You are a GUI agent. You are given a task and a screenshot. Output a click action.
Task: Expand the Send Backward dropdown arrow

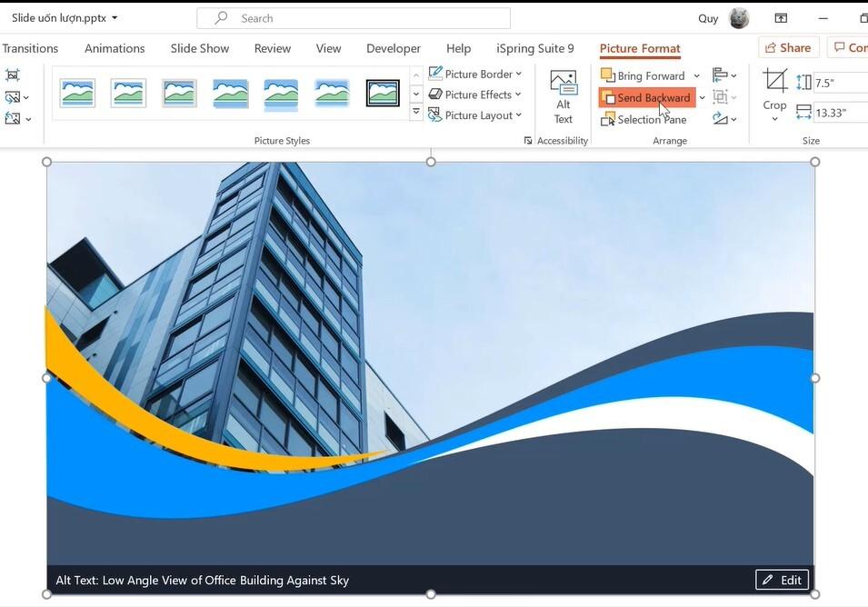coord(702,98)
